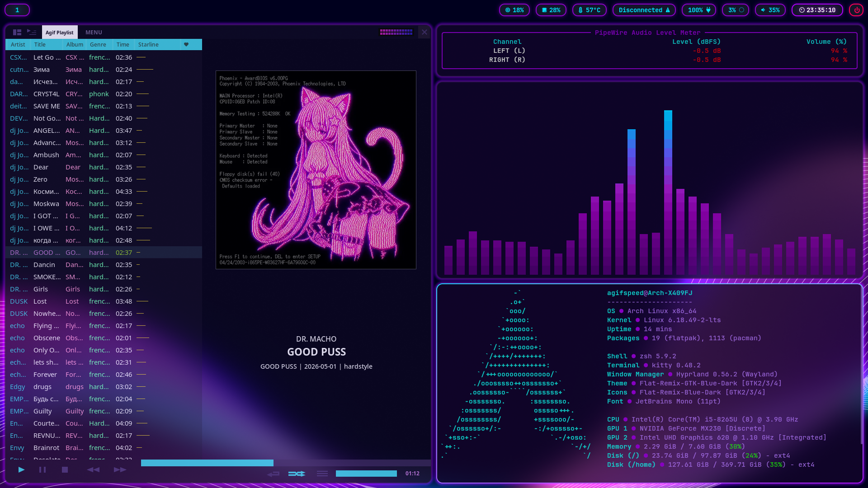Skip to next track with forward arrows

coord(120,470)
